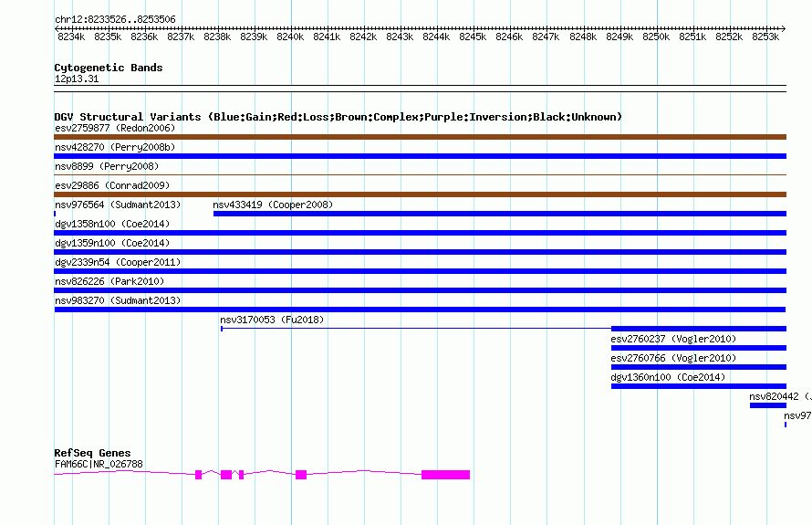Click the blue dgv2339n54 bar
Viewport: 812px width, 525px height.
[x=420, y=271]
